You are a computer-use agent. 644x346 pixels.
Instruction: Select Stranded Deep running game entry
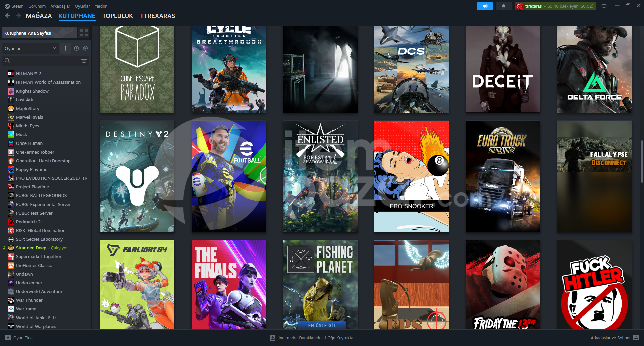point(42,248)
